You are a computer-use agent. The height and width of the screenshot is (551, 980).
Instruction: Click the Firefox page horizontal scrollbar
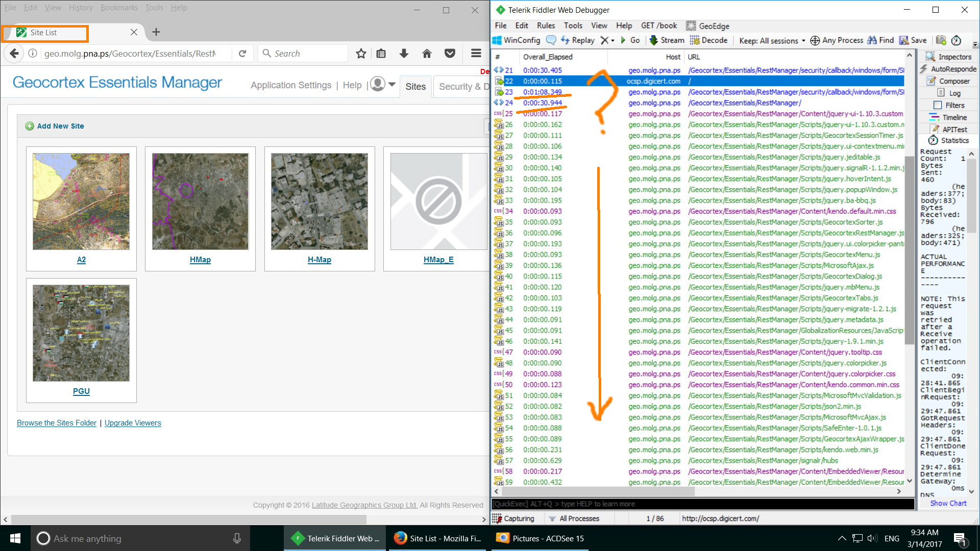[x=189, y=519]
